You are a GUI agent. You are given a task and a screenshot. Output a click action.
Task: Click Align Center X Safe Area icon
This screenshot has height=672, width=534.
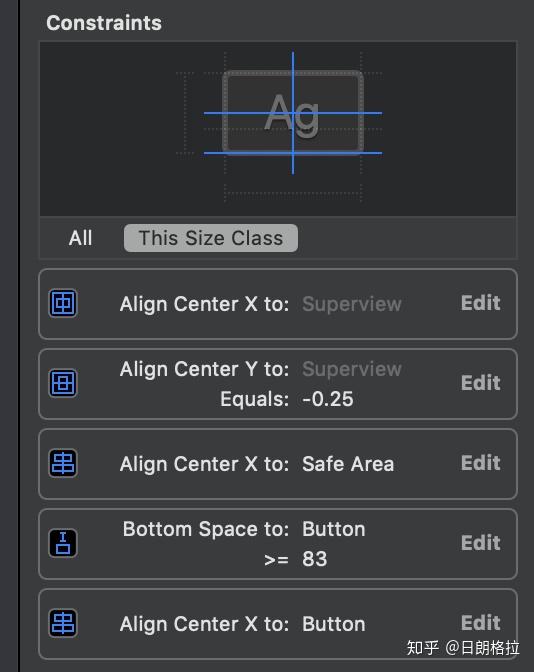pos(63,463)
